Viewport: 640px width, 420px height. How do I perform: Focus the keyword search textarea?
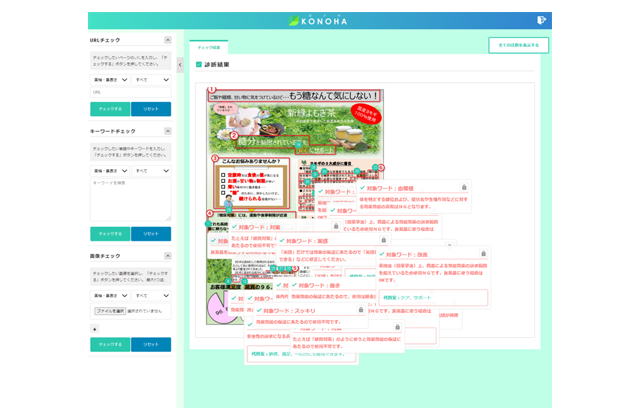(131, 200)
